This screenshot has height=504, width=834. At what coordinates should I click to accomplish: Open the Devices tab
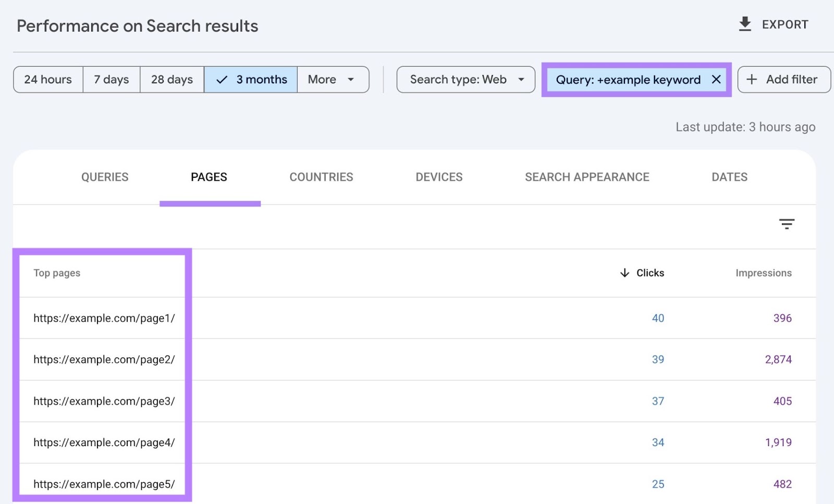(438, 177)
